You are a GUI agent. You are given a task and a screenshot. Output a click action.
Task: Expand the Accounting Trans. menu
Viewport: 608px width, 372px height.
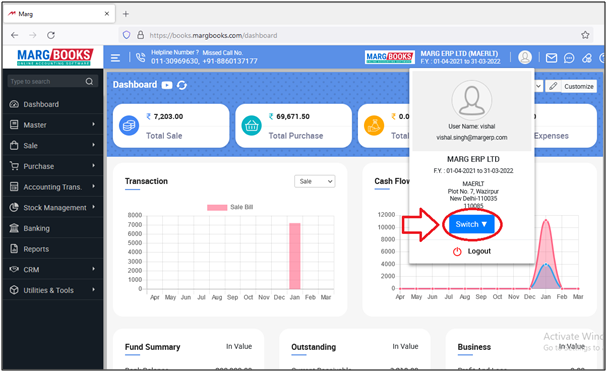(53, 187)
